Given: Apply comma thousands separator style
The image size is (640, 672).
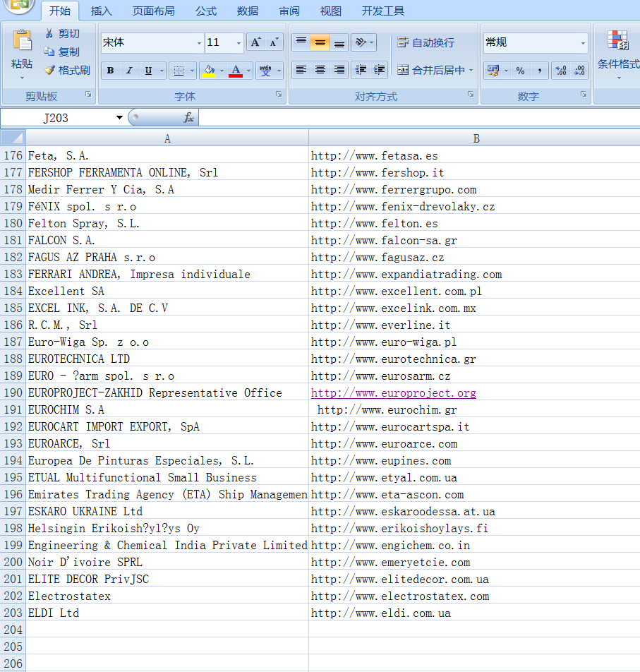Looking at the screenshot, I should (539, 71).
